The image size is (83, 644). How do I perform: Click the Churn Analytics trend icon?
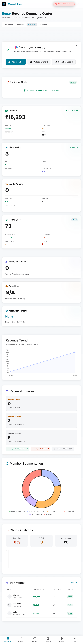click(x=7, y=530)
